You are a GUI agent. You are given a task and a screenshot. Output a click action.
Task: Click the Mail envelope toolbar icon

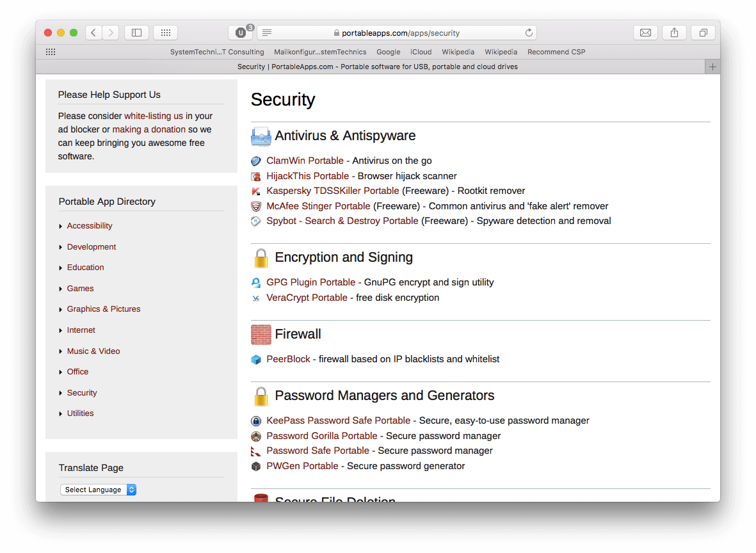tap(645, 33)
